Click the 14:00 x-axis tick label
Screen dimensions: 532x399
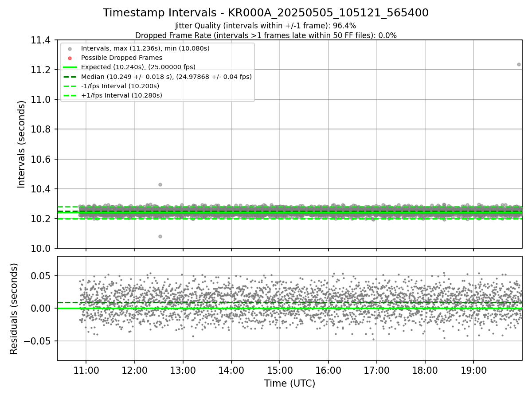point(231,370)
